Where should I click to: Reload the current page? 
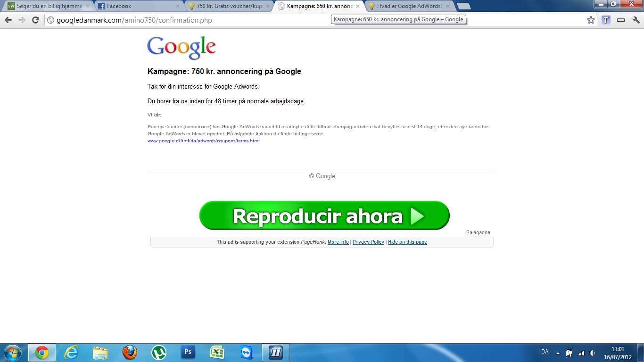(x=35, y=20)
